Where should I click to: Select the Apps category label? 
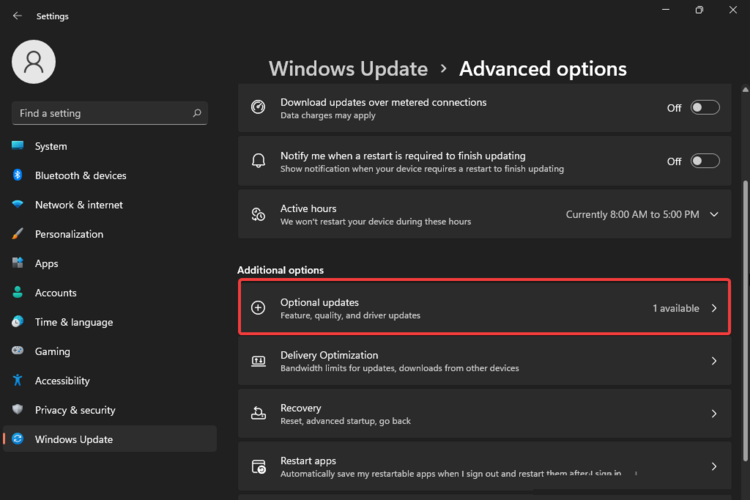click(46, 264)
